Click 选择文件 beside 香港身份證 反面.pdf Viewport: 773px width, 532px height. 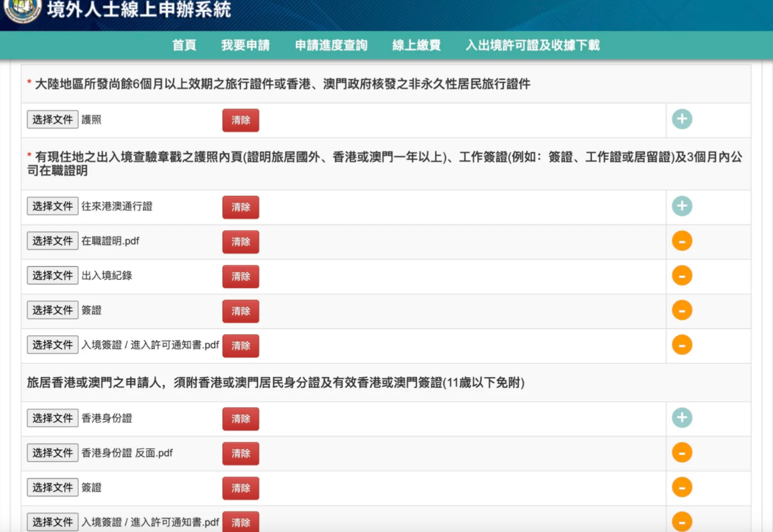pos(52,453)
